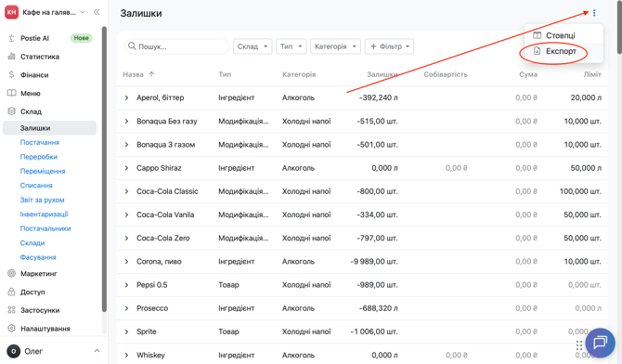This screenshot has height=364, width=622.
Task: Open the cafe name selector dropdown
Action: [x=54, y=12]
